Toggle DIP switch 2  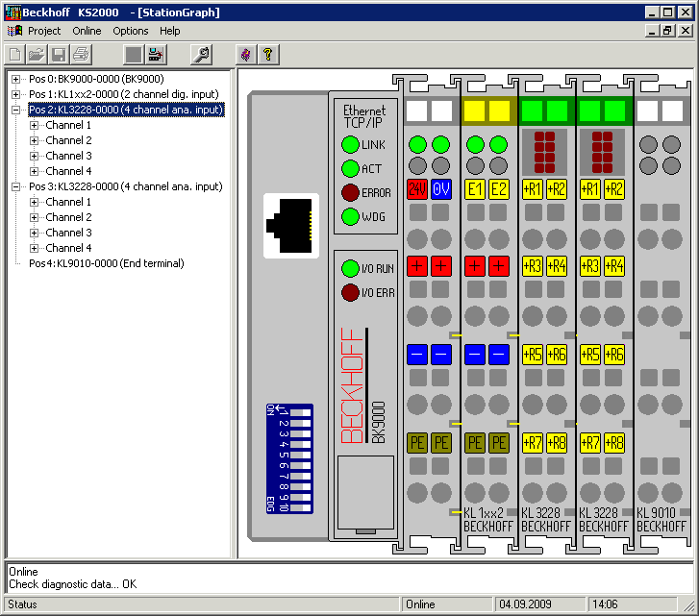pos(301,423)
